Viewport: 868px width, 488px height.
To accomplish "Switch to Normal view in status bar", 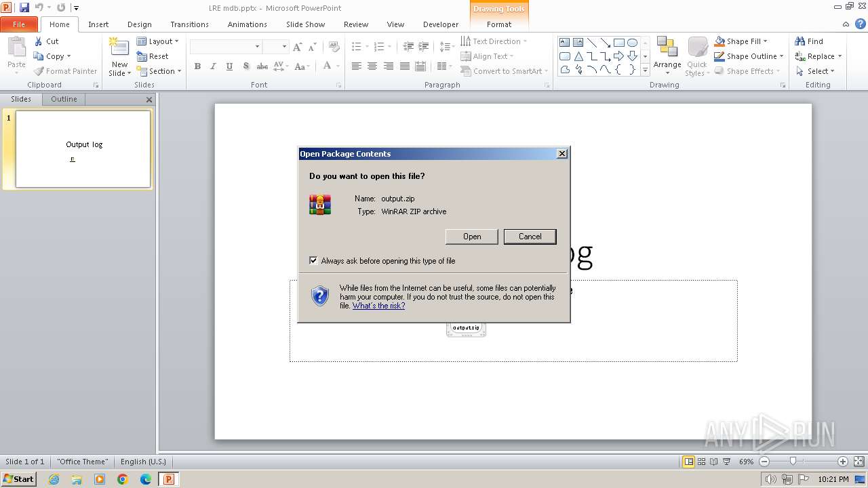I will tap(688, 462).
